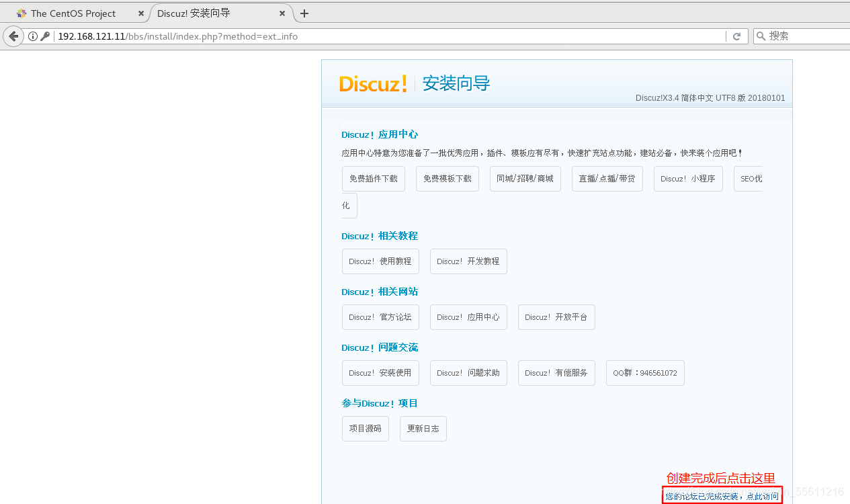Screen dimensions: 850x504
Task: Open Discuz! 有偿服务 button
Action: (x=556, y=373)
